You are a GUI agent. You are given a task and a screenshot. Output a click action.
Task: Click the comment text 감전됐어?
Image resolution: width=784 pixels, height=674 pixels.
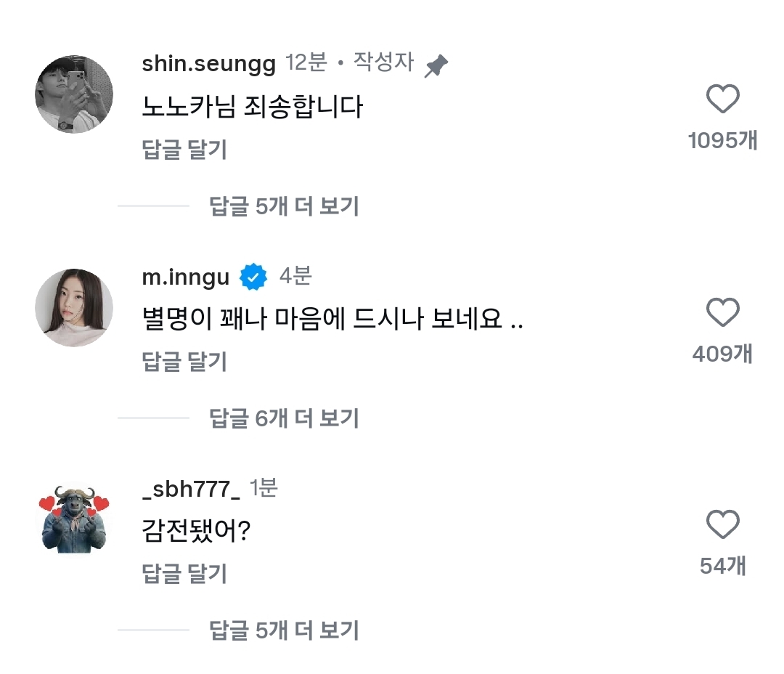[196, 534]
